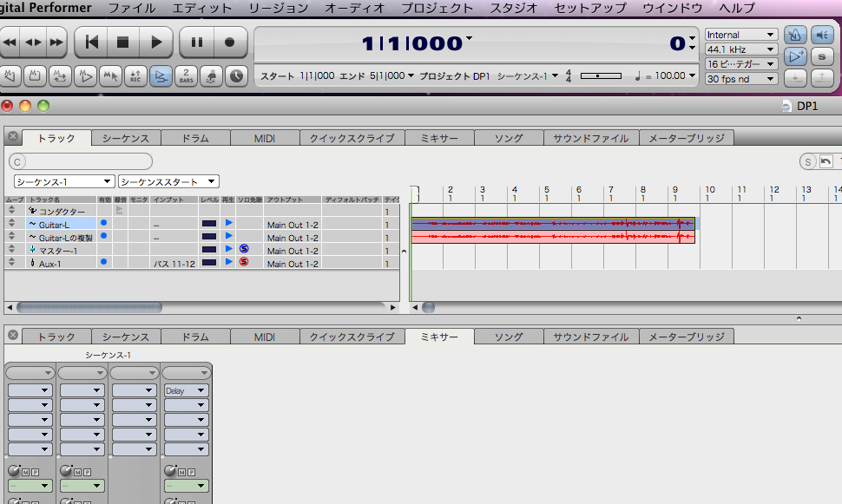The image size is (842, 504).
Task: Arm recording with the Record button
Action: (x=230, y=43)
